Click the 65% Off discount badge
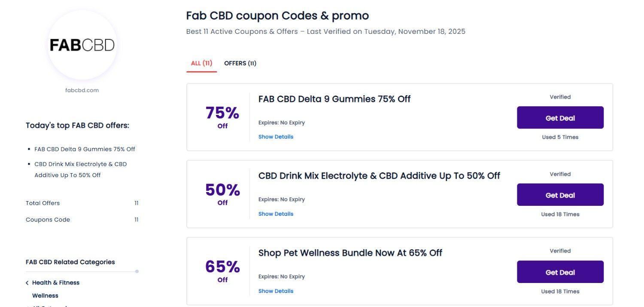This screenshot has height=307, width=644. (x=222, y=270)
